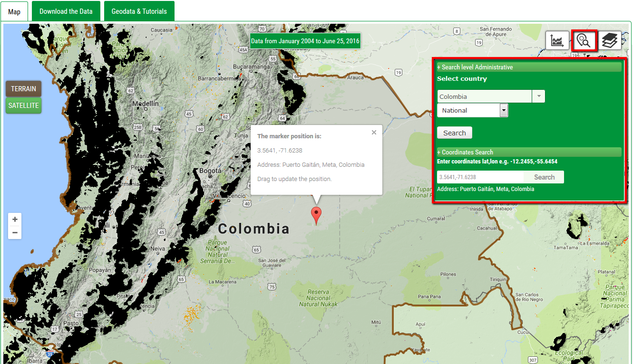Click the Mitú town label
Image resolution: width=633 pixels, height=364 pixels.
[376, 322]
